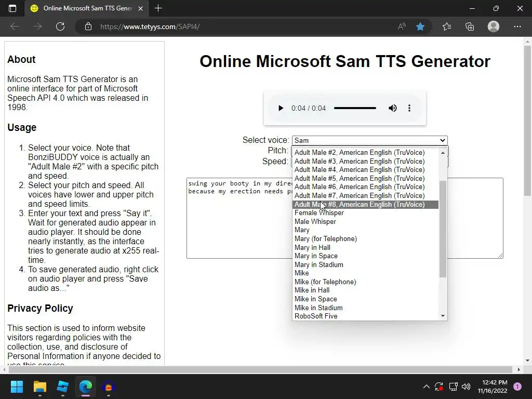Select plain Mike voice option
The width and height of the screenshot is (532, 399).
tap(366, 273)
